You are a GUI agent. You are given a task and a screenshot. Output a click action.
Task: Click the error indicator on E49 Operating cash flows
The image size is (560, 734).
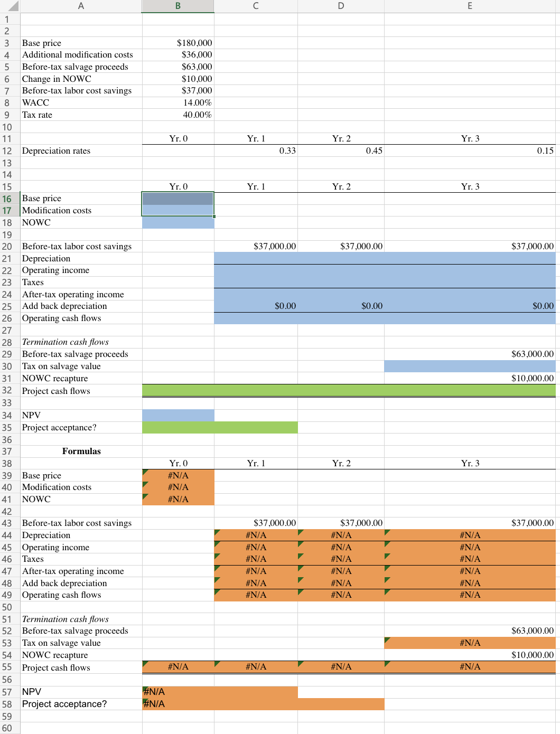click(387, 591)
